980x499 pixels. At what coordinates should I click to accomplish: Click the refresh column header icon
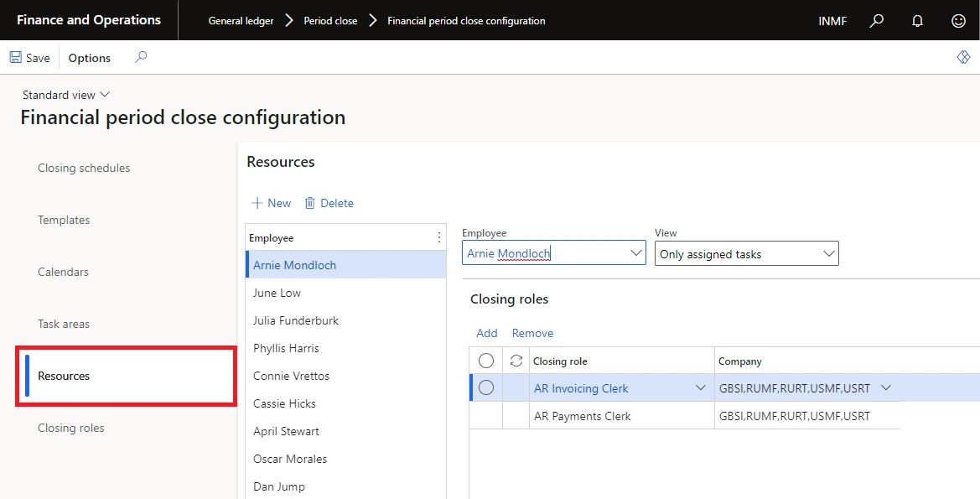coord(516,361)
